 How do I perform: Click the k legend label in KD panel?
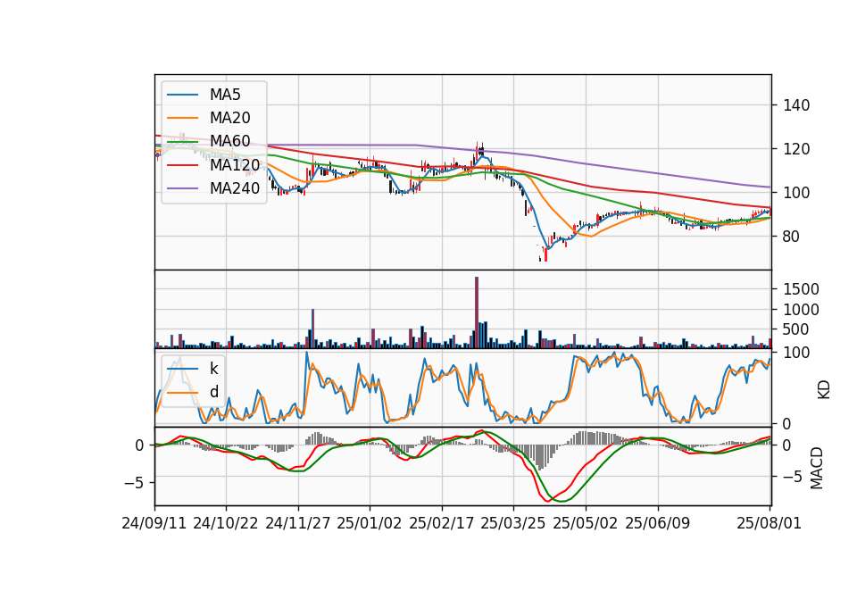(x=213, y=369)
